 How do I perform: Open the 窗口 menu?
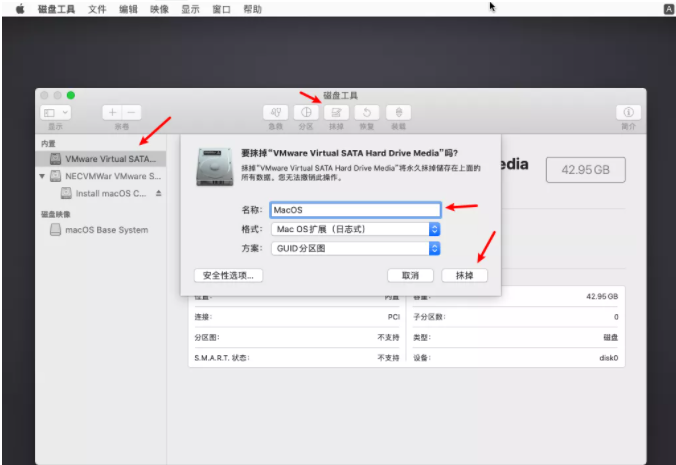coord(221,9)
